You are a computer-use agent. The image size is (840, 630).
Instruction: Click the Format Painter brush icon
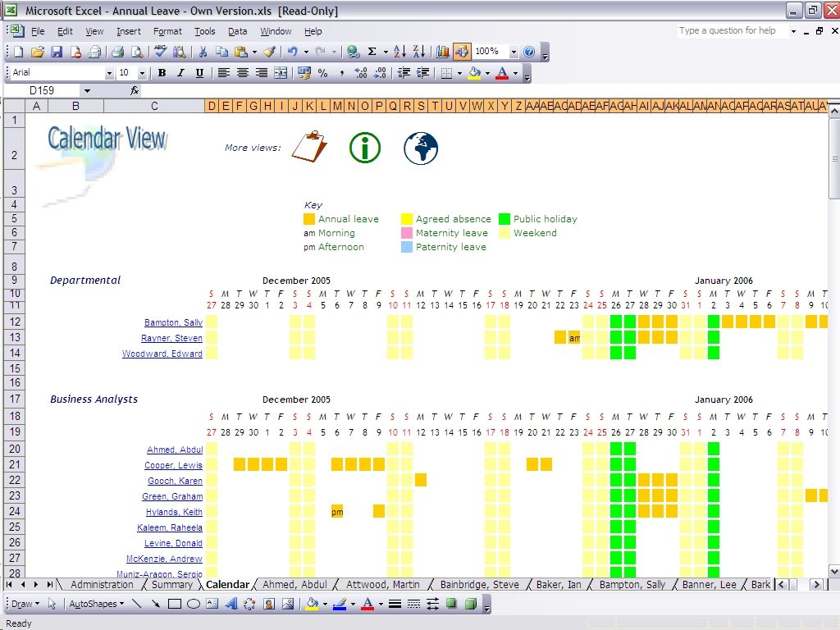click(x=269, y=52)
